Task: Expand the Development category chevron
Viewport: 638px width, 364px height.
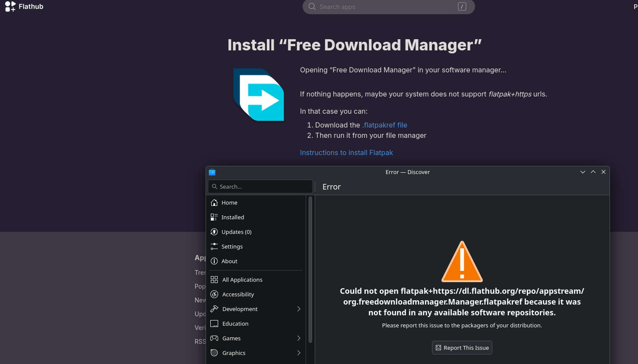Action: 299,309
